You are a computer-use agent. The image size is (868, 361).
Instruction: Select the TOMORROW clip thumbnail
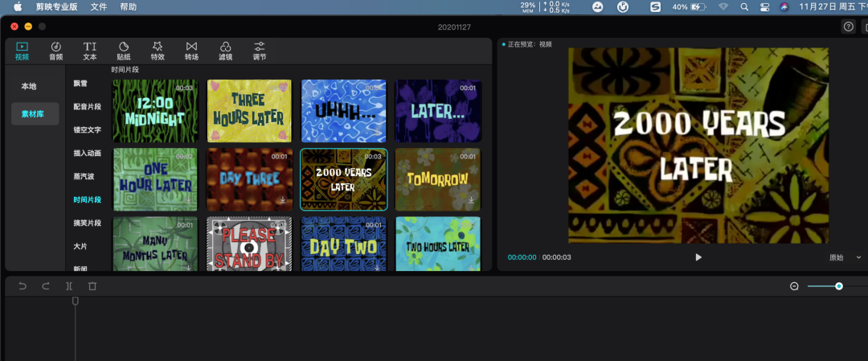point(437,179)
